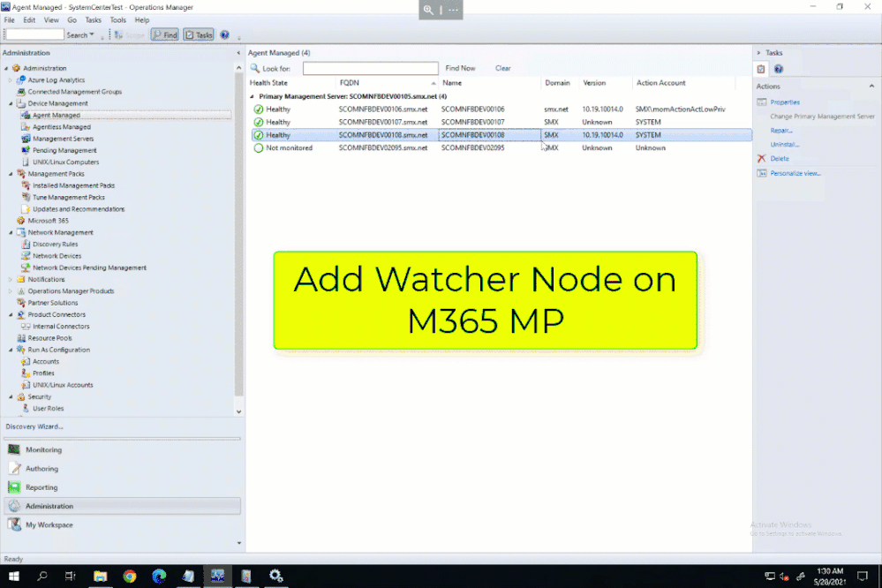
Task: Select the Connected Management Groups icon
Action: (21, 92)
